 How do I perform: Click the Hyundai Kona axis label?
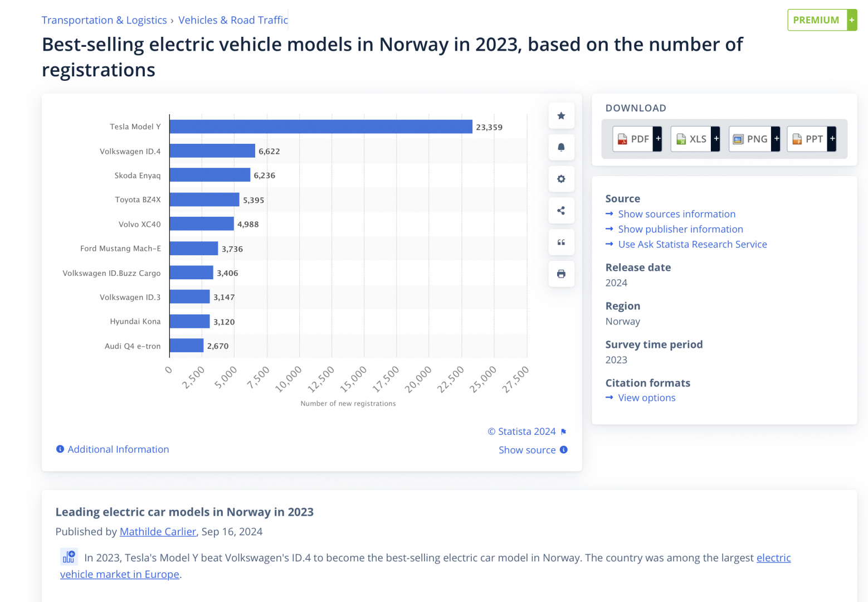(135, 321)
